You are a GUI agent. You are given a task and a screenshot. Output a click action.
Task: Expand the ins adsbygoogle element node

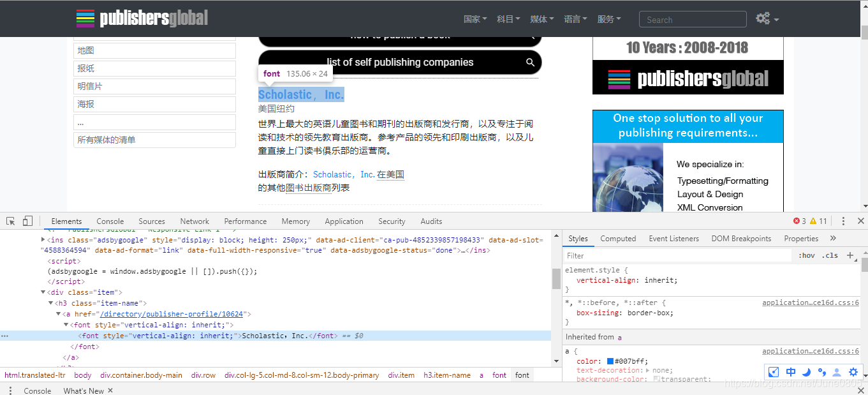[x=43, y=240]
